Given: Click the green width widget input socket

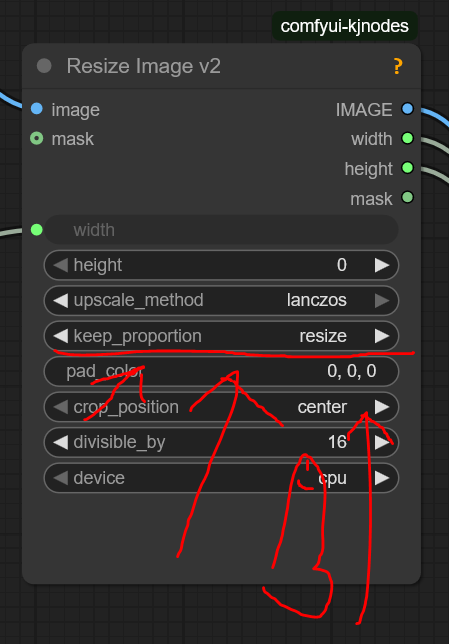Looking at the screenshot, I should pyautogui.click(x=37, y=230).
